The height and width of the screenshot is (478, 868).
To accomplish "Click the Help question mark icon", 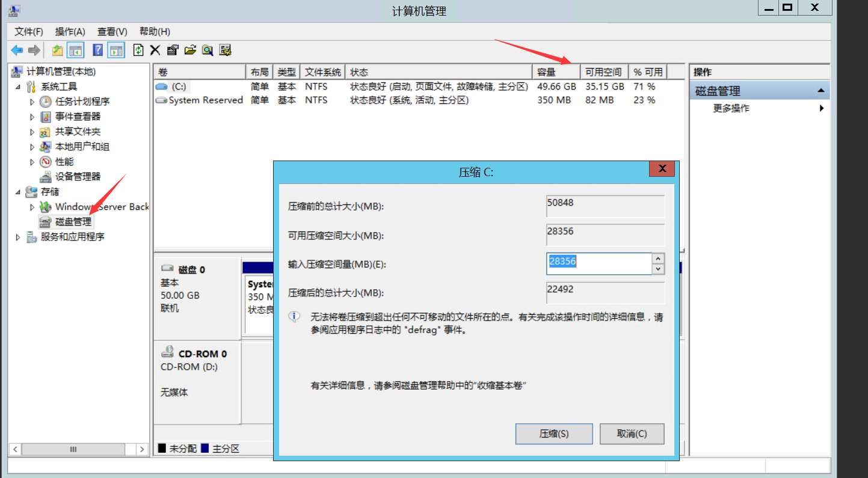I will pyautogui.click(x=97, y=50).
